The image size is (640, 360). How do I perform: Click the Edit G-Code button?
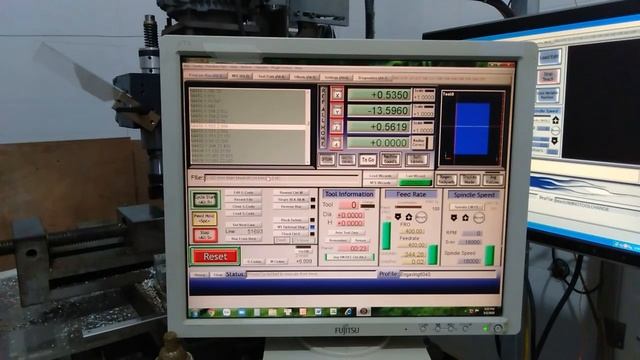click(x=243, y=192)
